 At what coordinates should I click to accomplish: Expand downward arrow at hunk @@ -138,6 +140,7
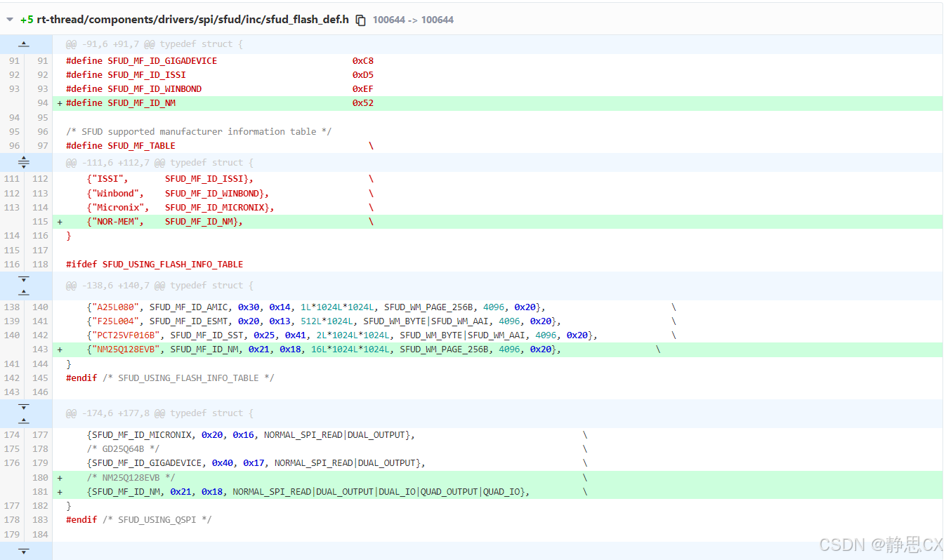pos(23,279)
